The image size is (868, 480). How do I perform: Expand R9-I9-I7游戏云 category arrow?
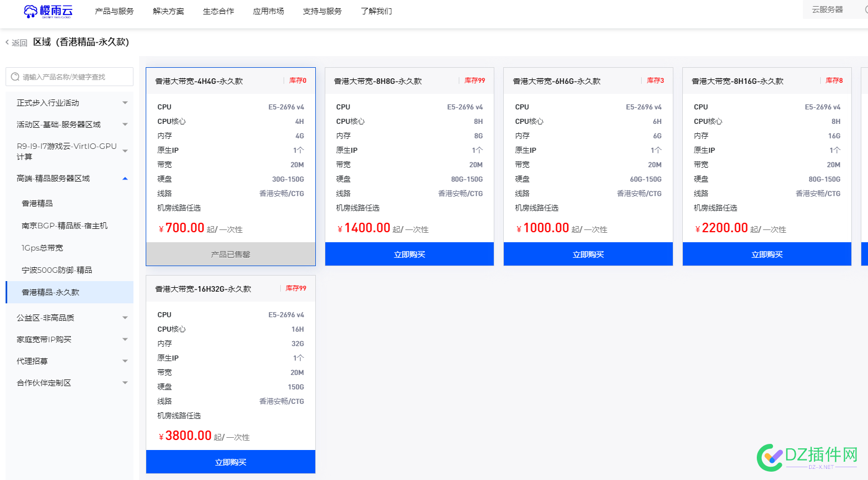(125, 151)
